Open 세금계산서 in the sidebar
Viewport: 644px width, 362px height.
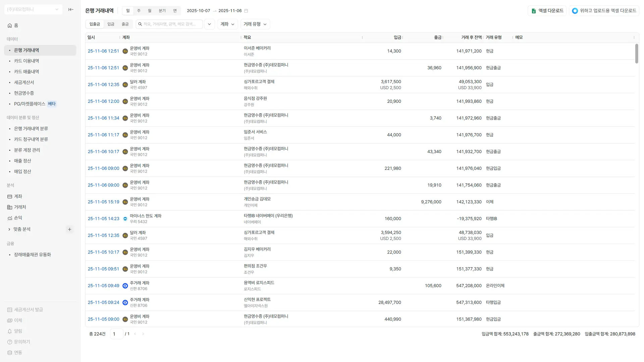24,82
